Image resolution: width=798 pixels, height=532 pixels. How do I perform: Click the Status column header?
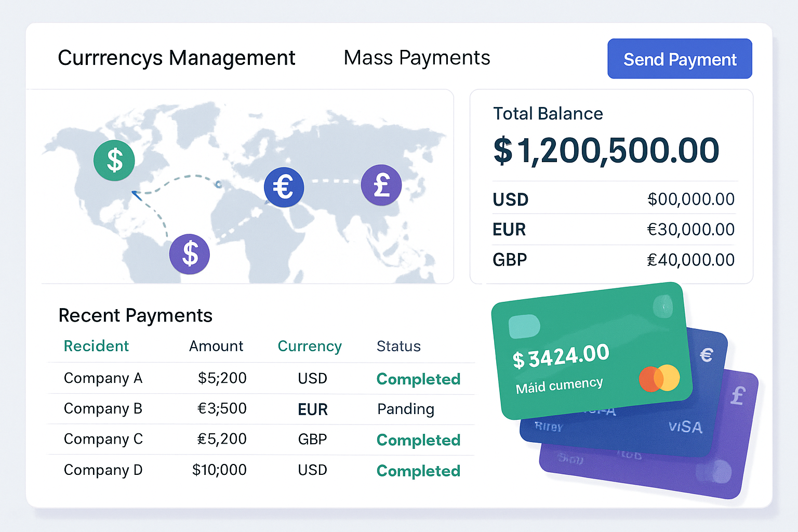pos(398,346)
